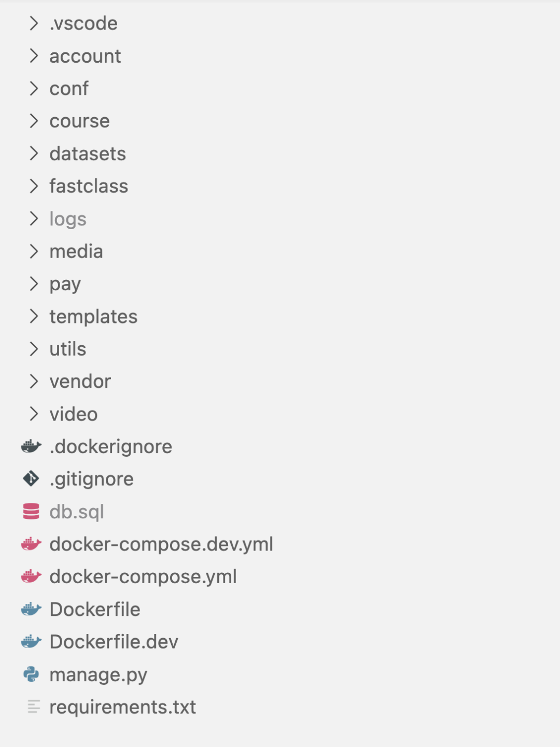
Task: Expand the logs folder chevron
Action: (x=34, y=219)
